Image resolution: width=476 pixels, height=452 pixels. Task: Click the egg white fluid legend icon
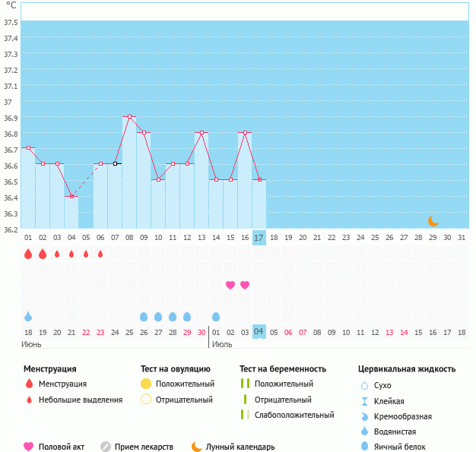pyautogui.click(x=365, y=447)
